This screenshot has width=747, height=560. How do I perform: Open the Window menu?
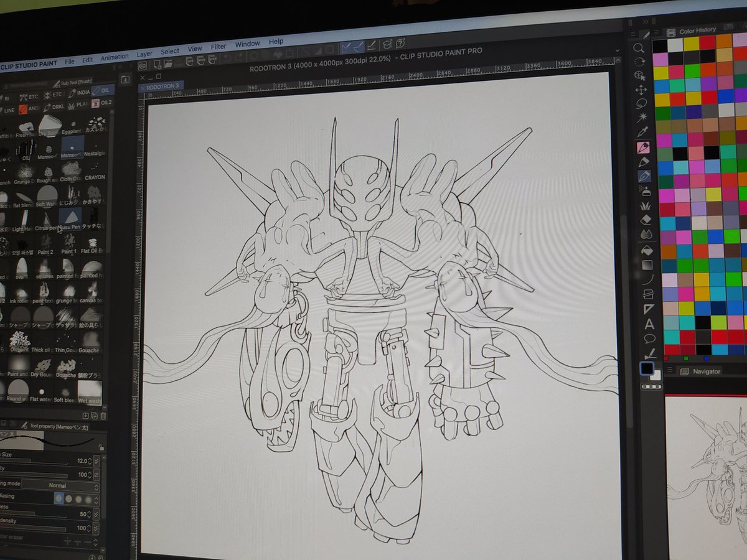coord(247,44)
